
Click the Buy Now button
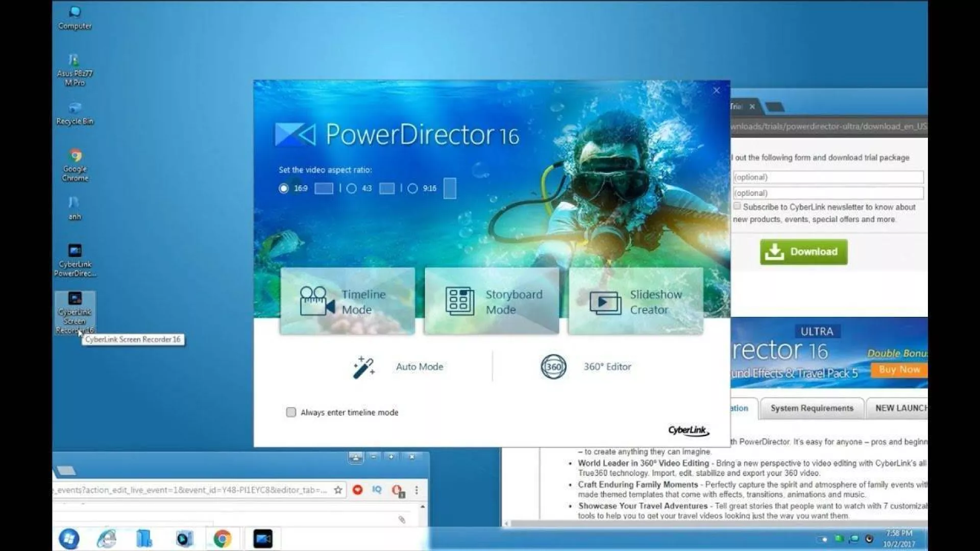click(899, 370)
